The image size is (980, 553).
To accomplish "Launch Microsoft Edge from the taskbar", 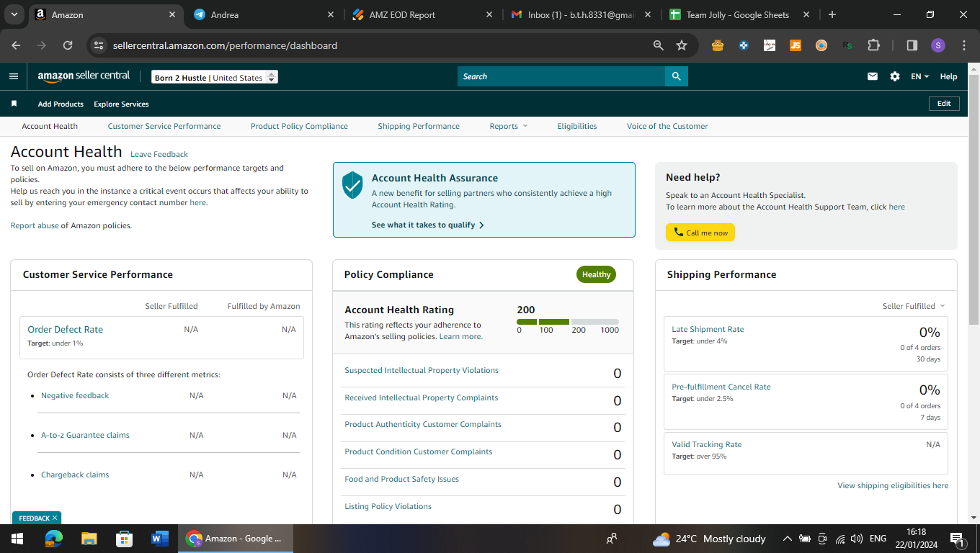I will point(53,539).
